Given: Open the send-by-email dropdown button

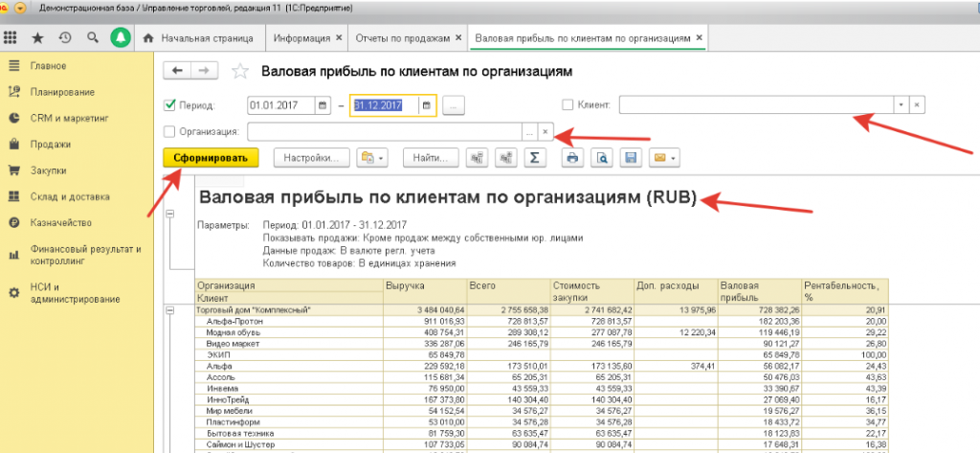Looking at the screenshot, I should 664,158.
